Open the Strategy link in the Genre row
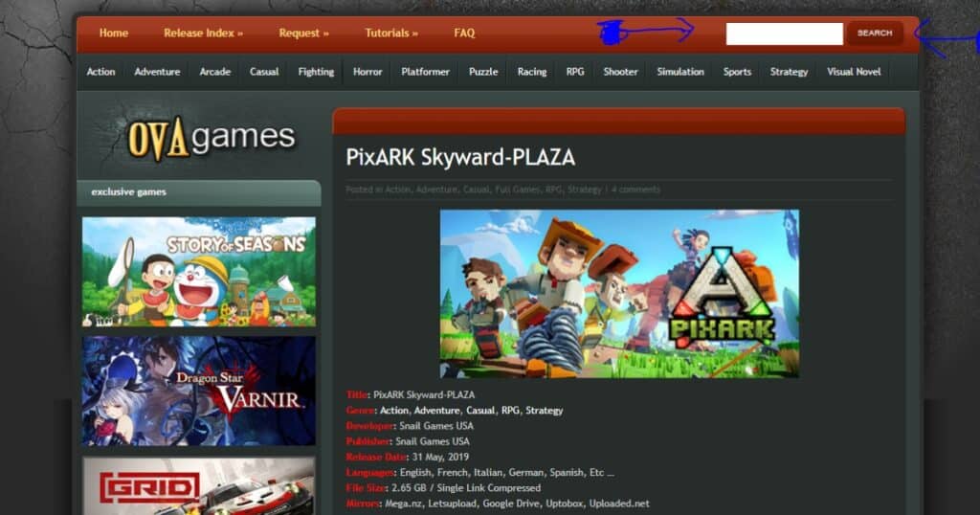The width and height of the screenshot is (980, 515). tap(544, 411)
